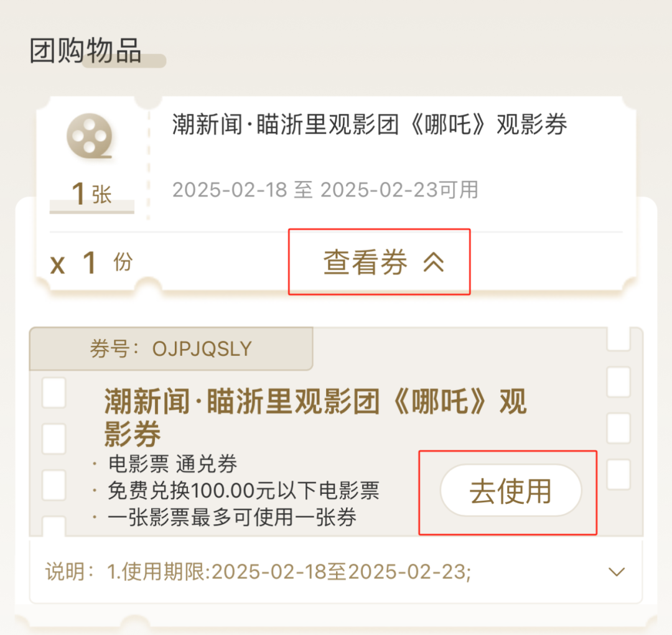This screenshot has width=672, height=635.
Task: Click the 查看券 button
Action: (380, 262)
